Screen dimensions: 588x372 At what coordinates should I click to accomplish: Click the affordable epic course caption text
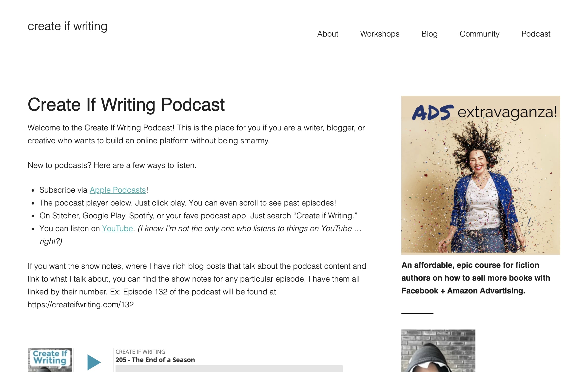click(x=475, y=278)
